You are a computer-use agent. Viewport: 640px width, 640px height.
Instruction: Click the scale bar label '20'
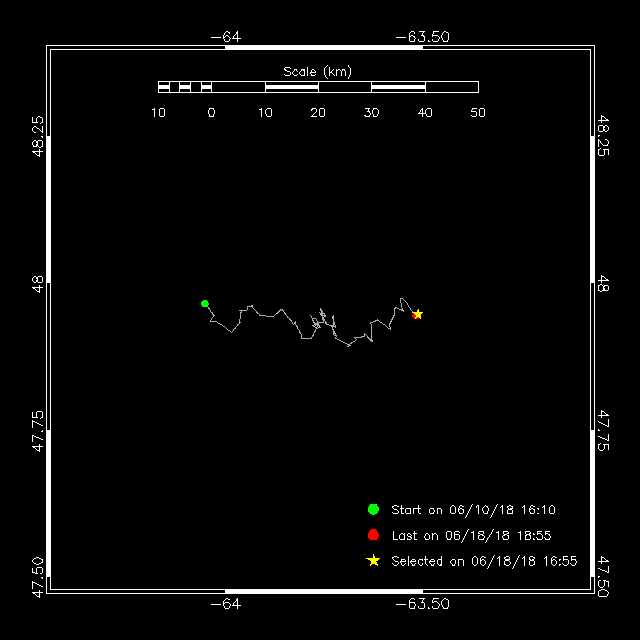[318, 113]
